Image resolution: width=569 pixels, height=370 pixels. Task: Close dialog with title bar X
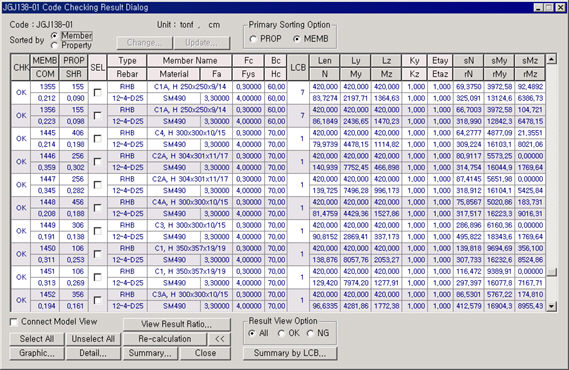point(561,7)
